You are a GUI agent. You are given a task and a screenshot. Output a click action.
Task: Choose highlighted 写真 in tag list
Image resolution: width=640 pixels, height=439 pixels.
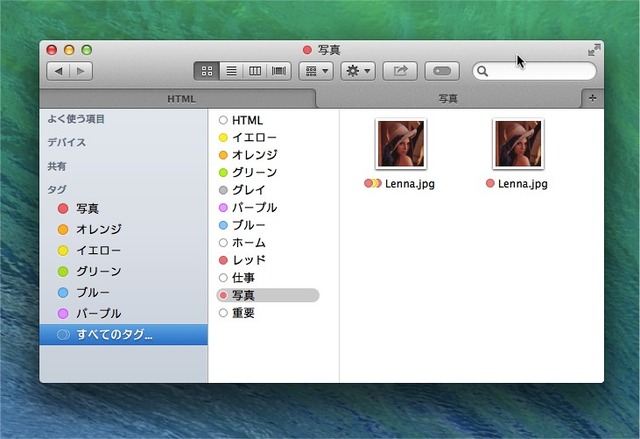click(268, 295)
